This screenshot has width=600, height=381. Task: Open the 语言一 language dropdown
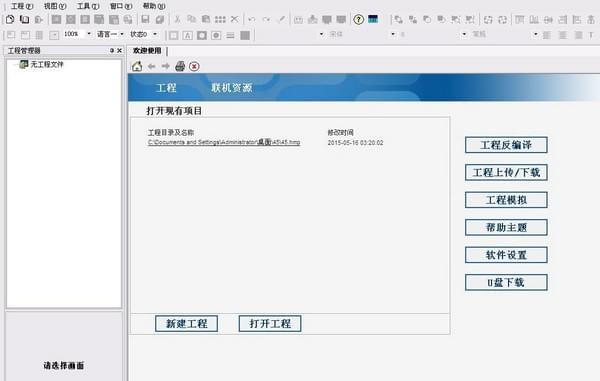(122, 34)
